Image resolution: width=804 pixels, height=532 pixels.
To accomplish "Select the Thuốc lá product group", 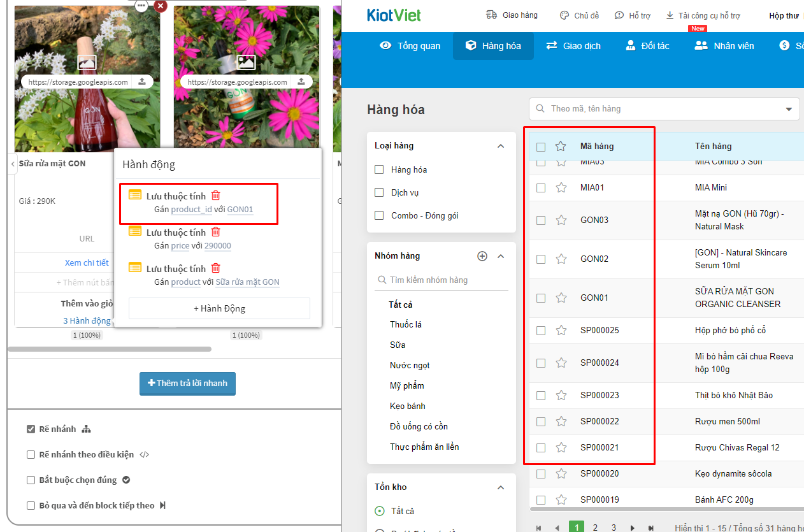I will click(x=406, y=324).
